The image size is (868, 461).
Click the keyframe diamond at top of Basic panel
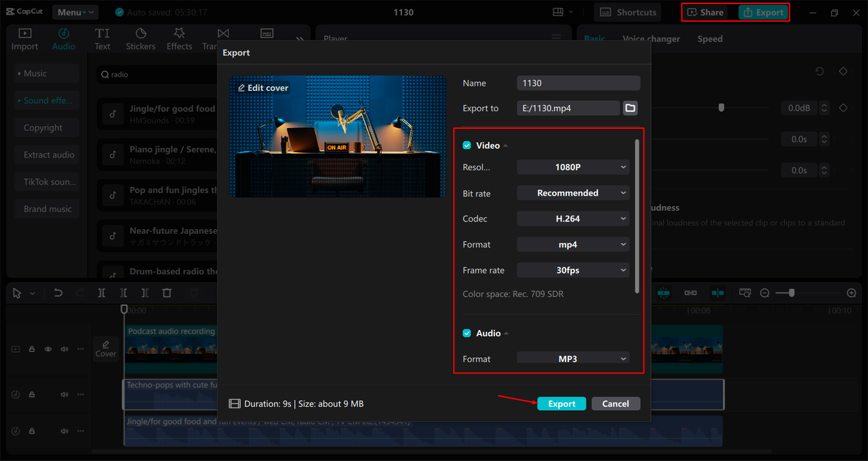click(x=843, y=71)
